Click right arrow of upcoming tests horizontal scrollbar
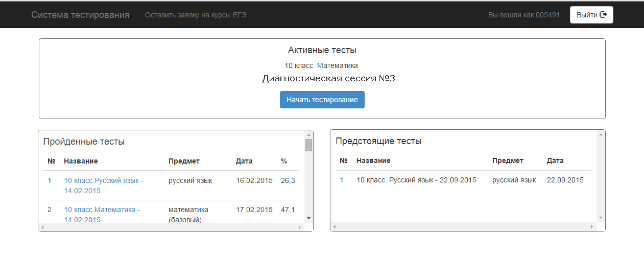Screen dimensions: 644x278 tap(592, 226)
